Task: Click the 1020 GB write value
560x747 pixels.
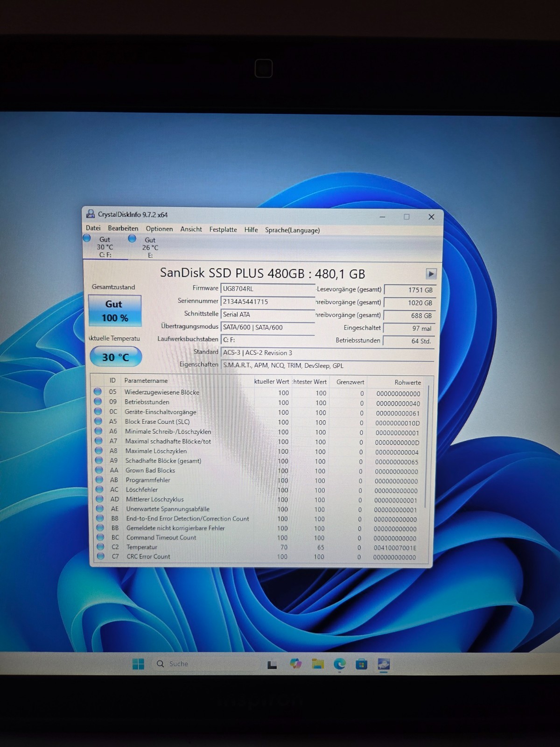Action: point(410,303)
